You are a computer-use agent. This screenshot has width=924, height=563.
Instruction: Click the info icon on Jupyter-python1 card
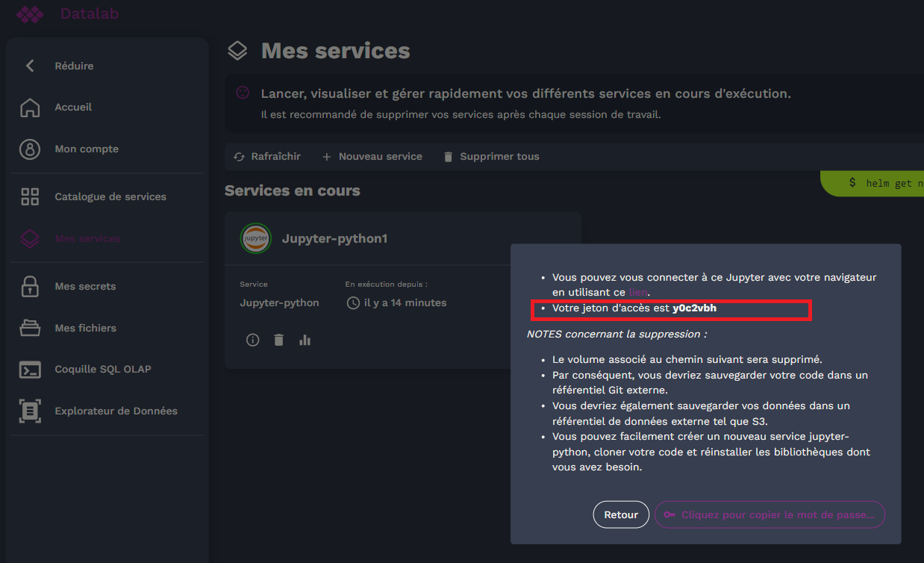[252, 340]
